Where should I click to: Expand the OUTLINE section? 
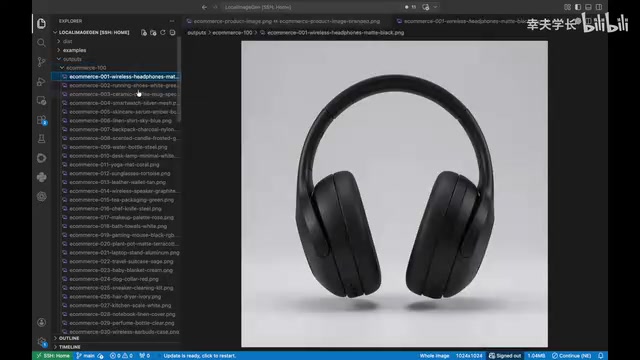tap(69, 338)
